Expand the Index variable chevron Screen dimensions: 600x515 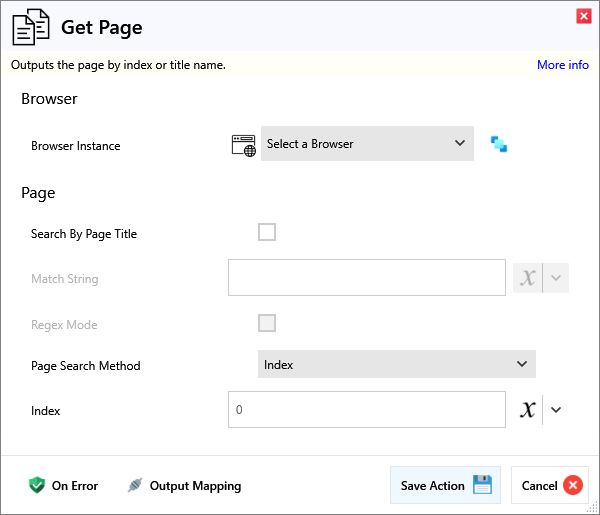pyautogui.click(x=557, y=409)
